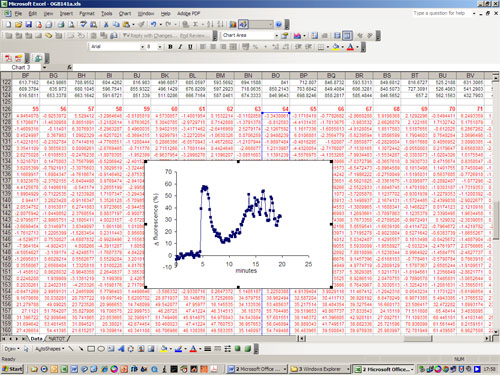Select the Cut scissors icon
This screenshot has width=500, height=376.
106,24
